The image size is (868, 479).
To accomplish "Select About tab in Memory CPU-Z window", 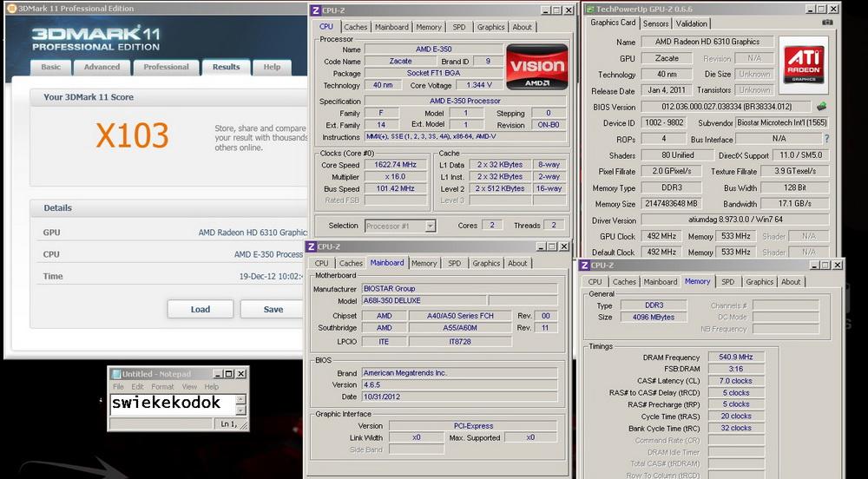I will click(791, 282).
